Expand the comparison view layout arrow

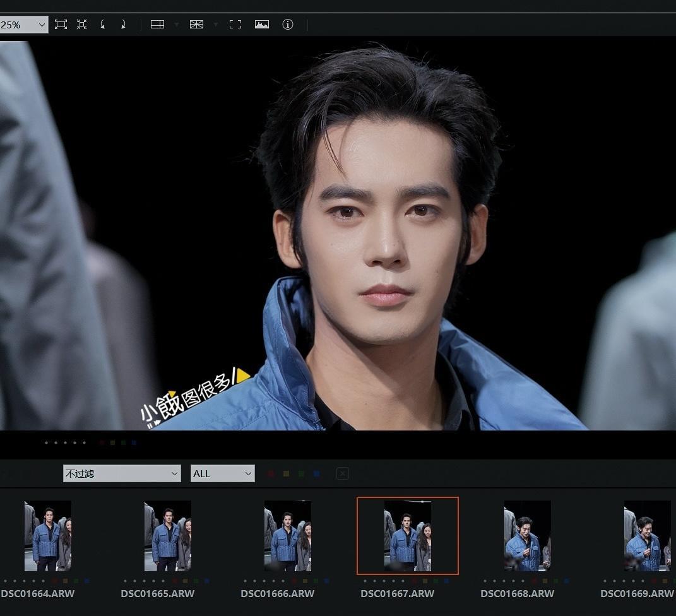point(177,25)
